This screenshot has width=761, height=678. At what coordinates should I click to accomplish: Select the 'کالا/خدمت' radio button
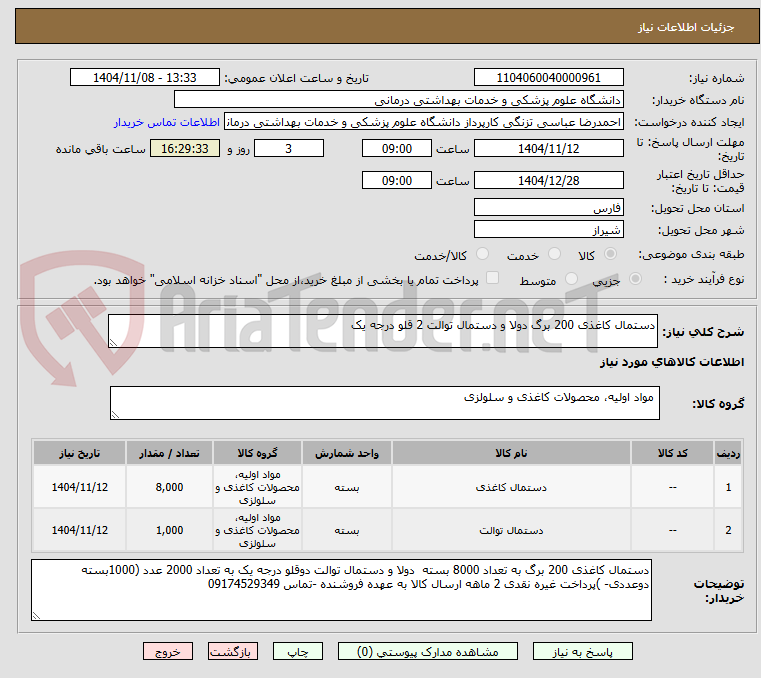[x=482, y=254]
